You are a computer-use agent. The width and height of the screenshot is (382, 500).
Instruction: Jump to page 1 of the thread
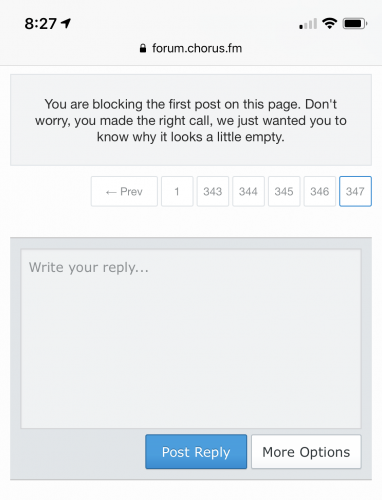[177, 191]
